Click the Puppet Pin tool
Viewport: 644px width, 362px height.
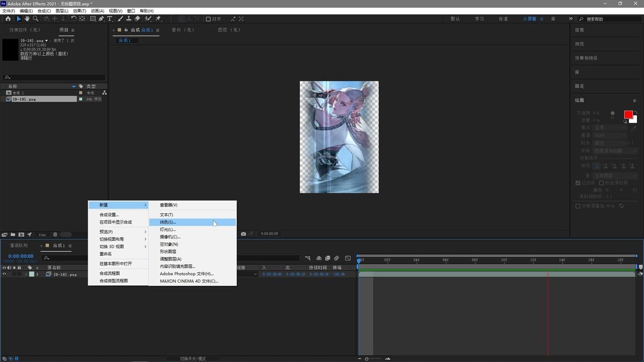tap(158, 19)
